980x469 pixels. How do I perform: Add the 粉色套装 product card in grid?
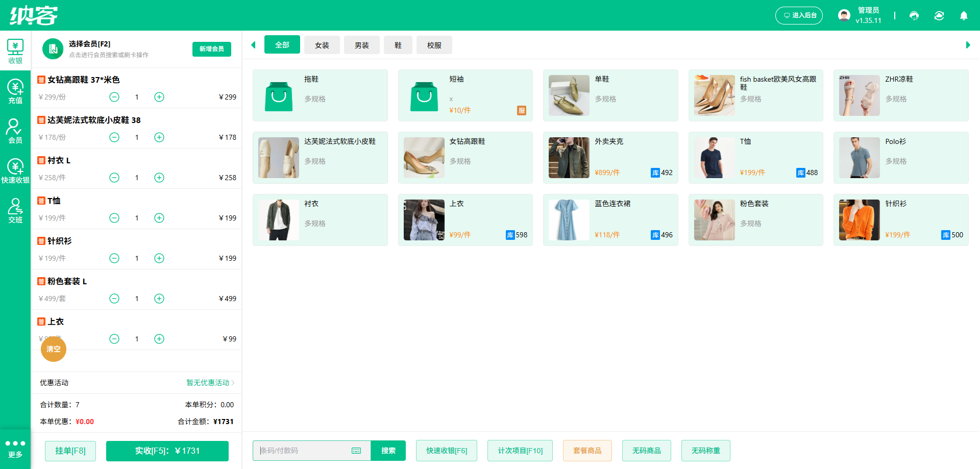pos(756,220)
